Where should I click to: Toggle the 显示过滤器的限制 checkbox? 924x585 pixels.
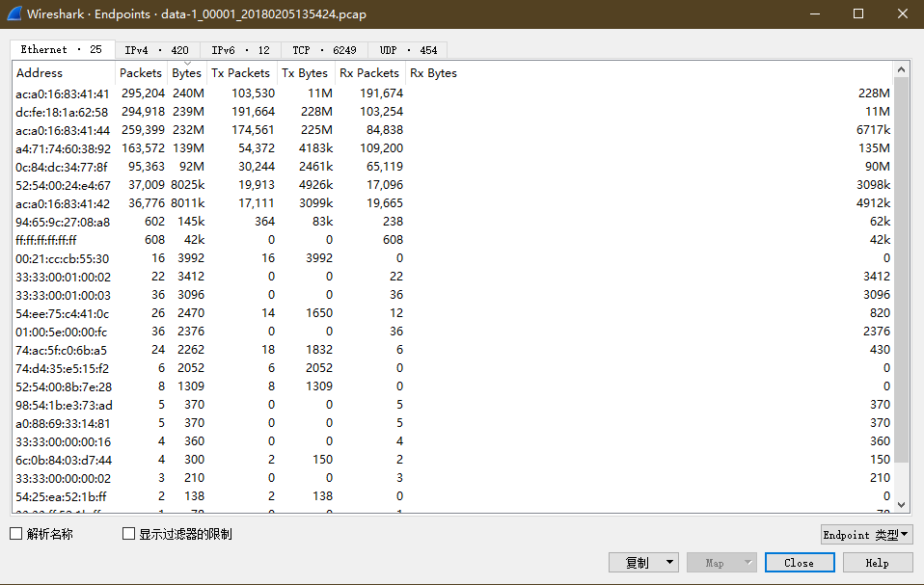pyautogui.click(x=128, y=534)
